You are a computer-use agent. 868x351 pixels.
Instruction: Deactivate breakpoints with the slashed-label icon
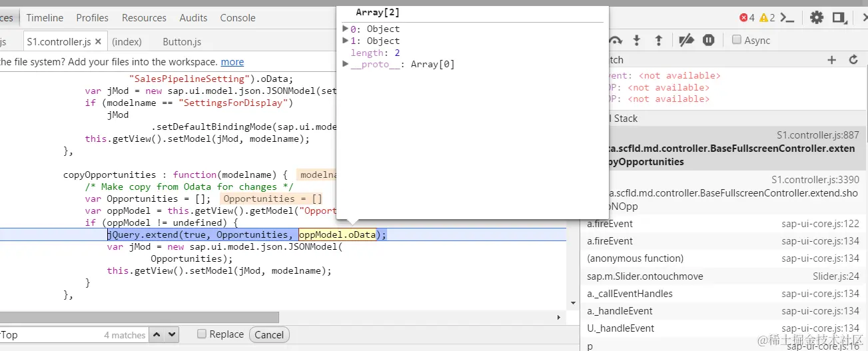click(x=686, y=41)
